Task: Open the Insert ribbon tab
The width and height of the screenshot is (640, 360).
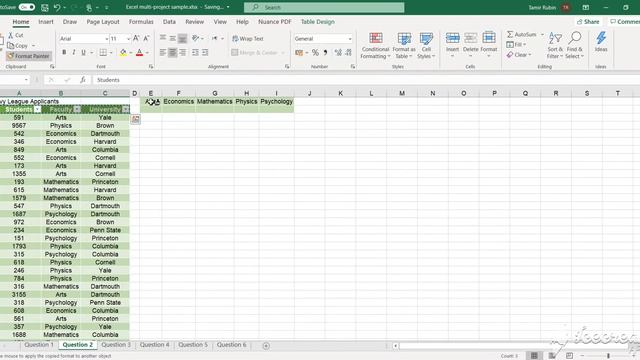Action: tap(46, 22)
